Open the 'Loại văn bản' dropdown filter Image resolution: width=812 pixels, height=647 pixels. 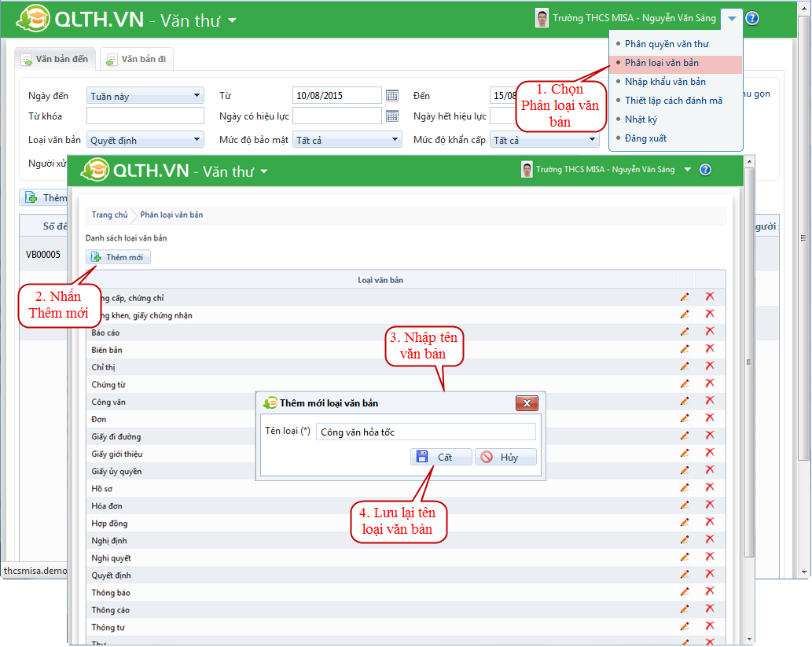click(145, 140)
